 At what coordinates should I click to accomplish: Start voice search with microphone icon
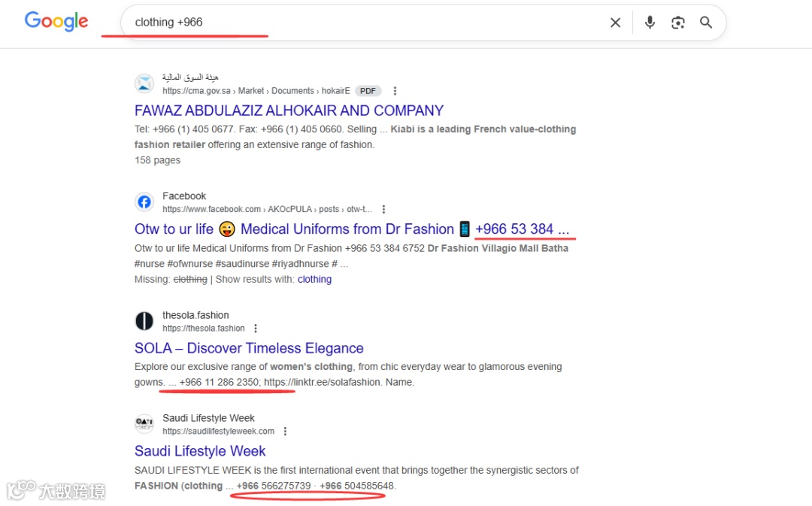pos(650,23)
